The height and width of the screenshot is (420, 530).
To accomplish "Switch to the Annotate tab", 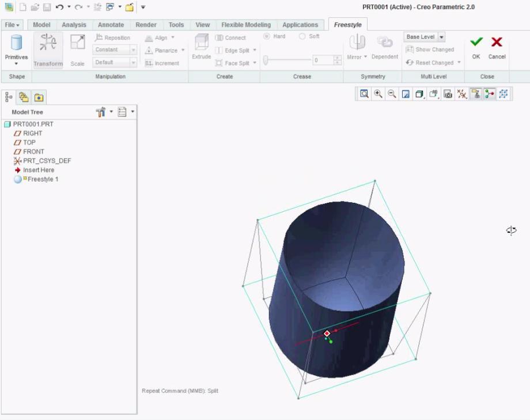I will [x=111, y=25].
